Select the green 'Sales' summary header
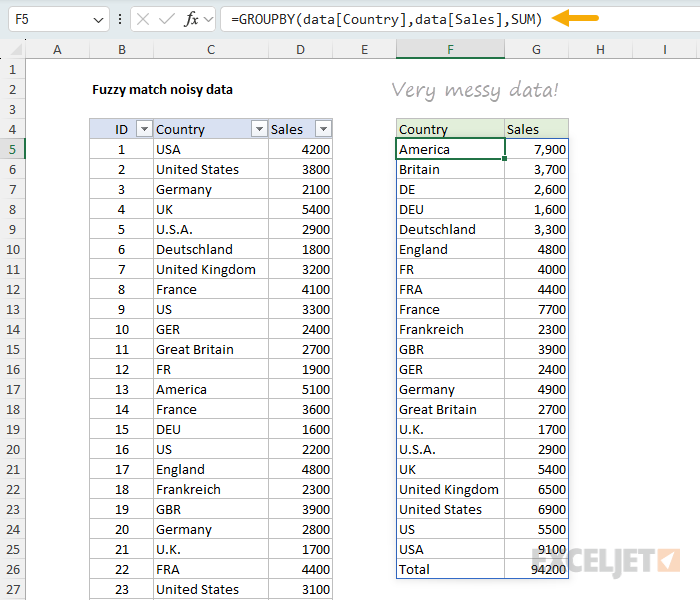 pyautogui.click(x=537, y=129)
